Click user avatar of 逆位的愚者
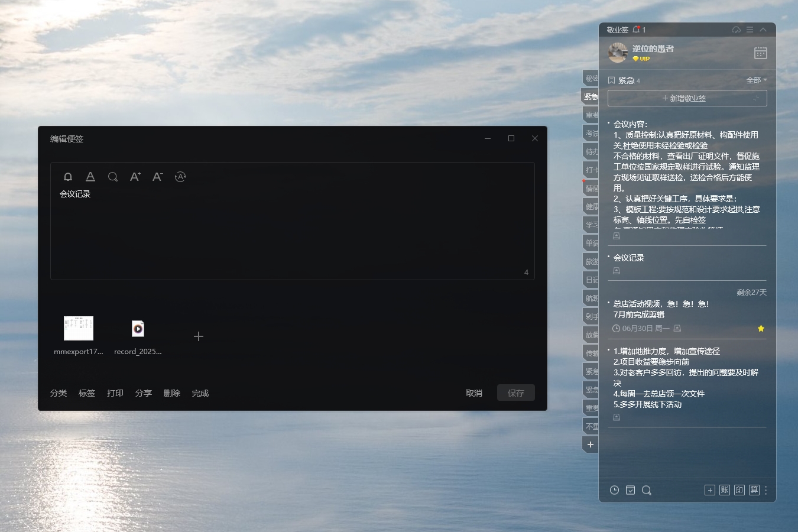The image size is (798, 532). tap(618, 53)
